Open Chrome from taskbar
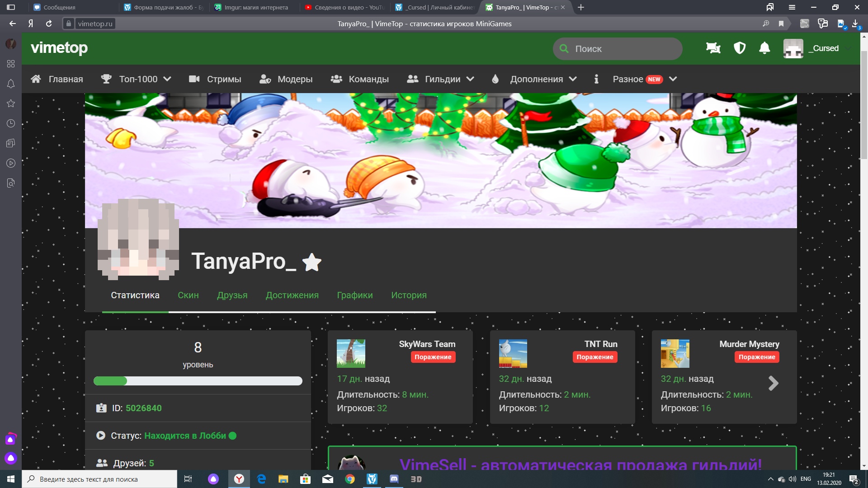 click(x=350, y=479)
